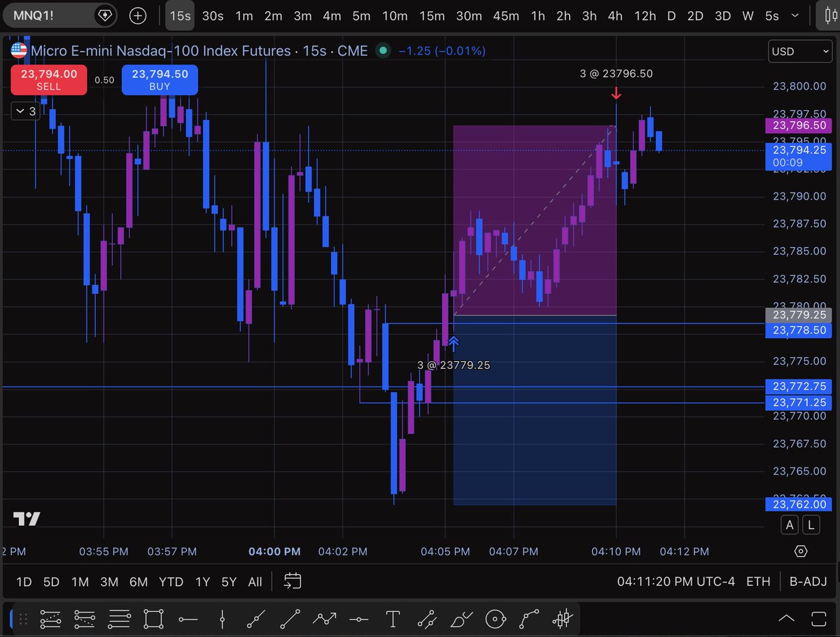840x637 pixels.
Task: Toggle log scale with L button
Action: tap(811, 525)
